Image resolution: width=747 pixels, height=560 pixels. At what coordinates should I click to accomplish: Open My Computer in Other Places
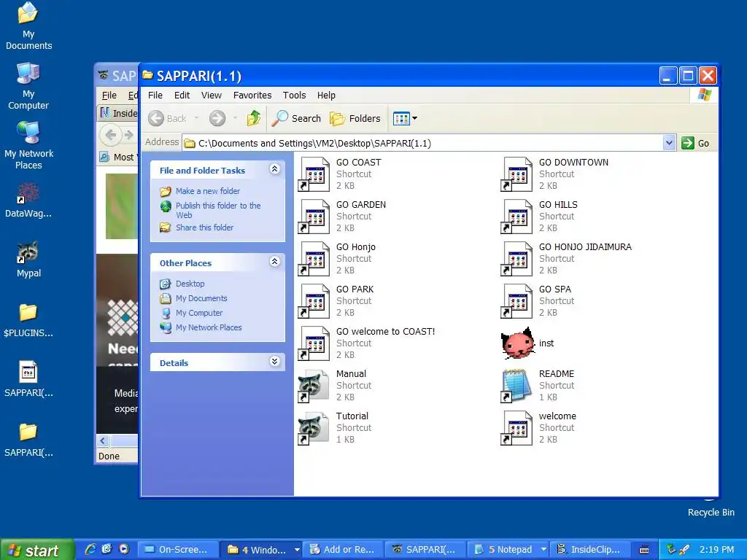[199, 314]
